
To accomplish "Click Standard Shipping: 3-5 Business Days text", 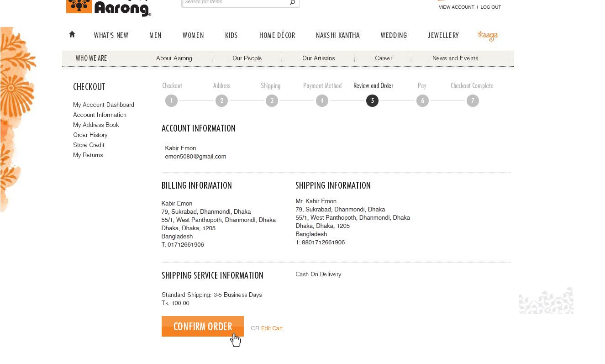I will [212, 295].
